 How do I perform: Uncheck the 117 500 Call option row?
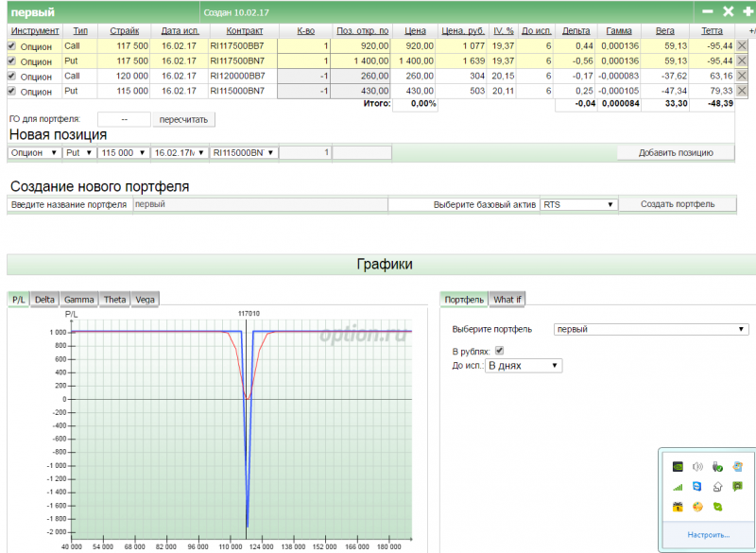click(12, 45)
